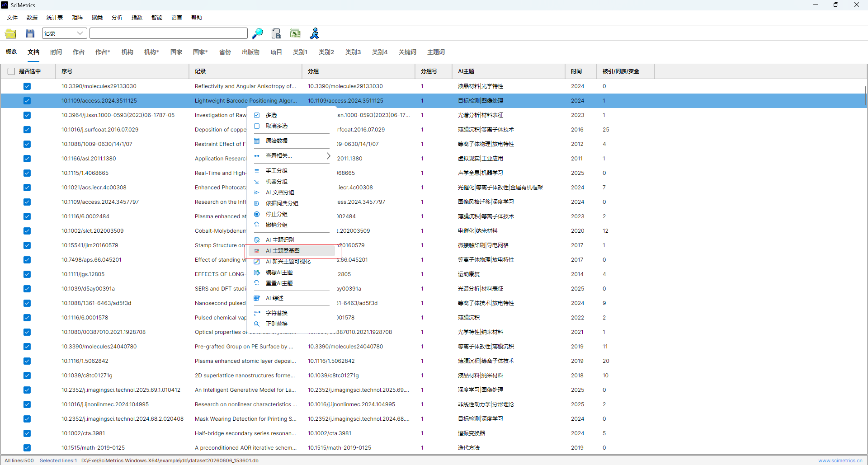The image size is (868, 465).
Task: Uncheck row 10.3390/molecules29133030
Action: coord(27,86)
